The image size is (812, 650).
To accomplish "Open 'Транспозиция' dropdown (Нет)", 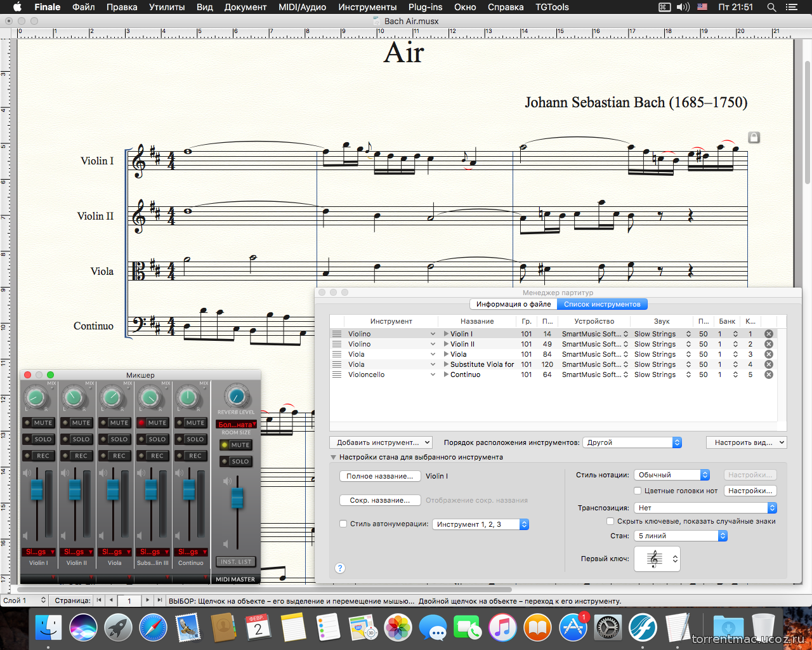I will (705, 508).
